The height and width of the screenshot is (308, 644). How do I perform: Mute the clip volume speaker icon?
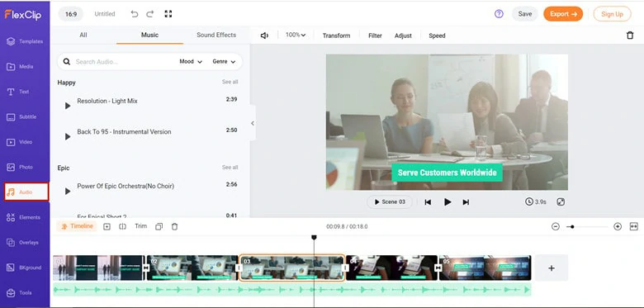point(264,36)
